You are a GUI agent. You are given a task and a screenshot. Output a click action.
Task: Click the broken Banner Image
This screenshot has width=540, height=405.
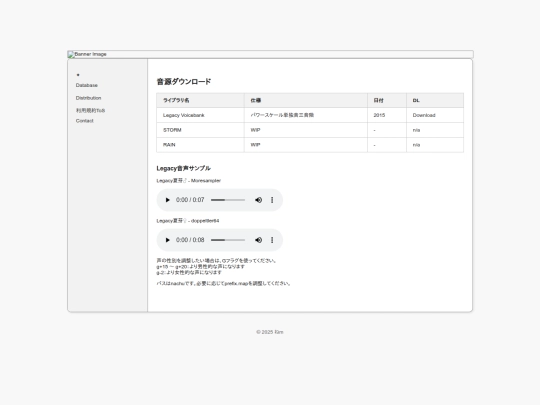[x=270, y=54]
